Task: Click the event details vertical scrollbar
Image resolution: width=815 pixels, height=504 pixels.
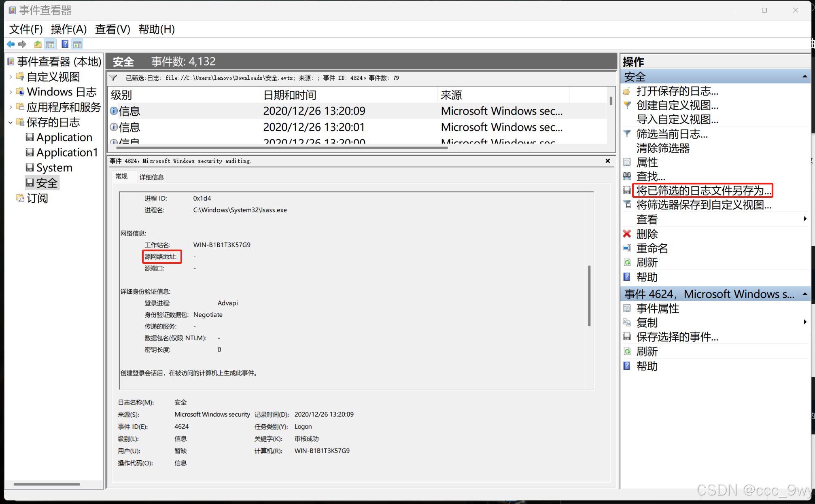Action: tap(589, 295)
